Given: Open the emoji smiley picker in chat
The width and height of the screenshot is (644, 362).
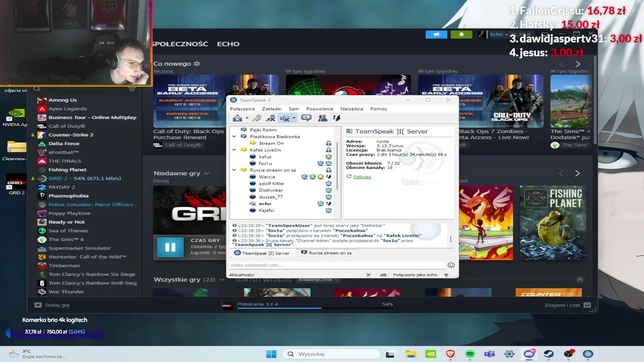Looking at the screenshot, I should (x=451, y=265).
